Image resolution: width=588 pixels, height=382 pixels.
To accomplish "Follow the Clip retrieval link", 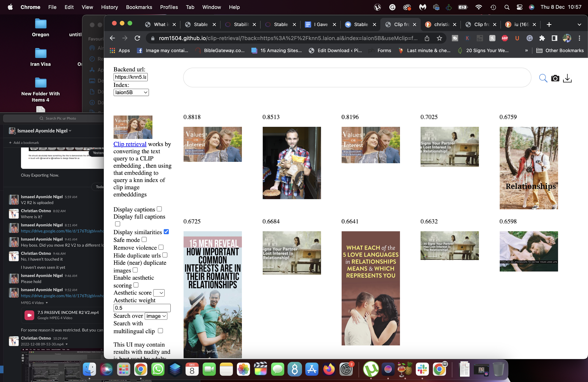I will [x=130, y=144].
